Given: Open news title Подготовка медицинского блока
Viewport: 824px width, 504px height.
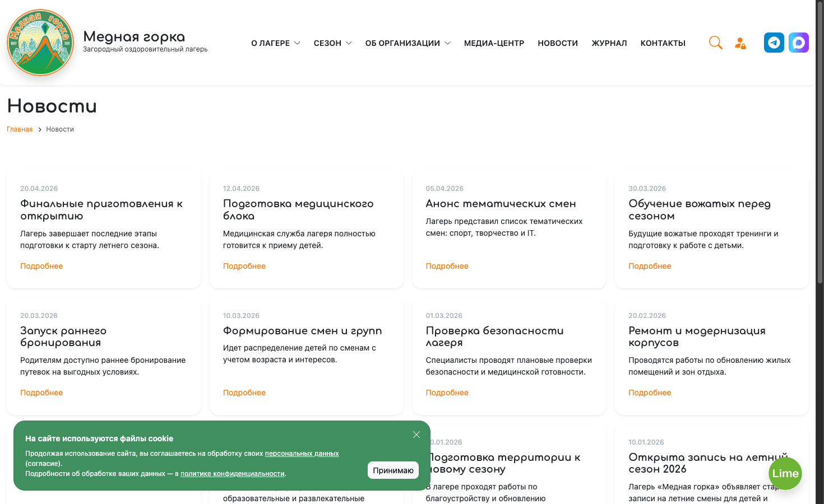Looking at the screenshot, I should pyautogui.click(x=298, y=210).
